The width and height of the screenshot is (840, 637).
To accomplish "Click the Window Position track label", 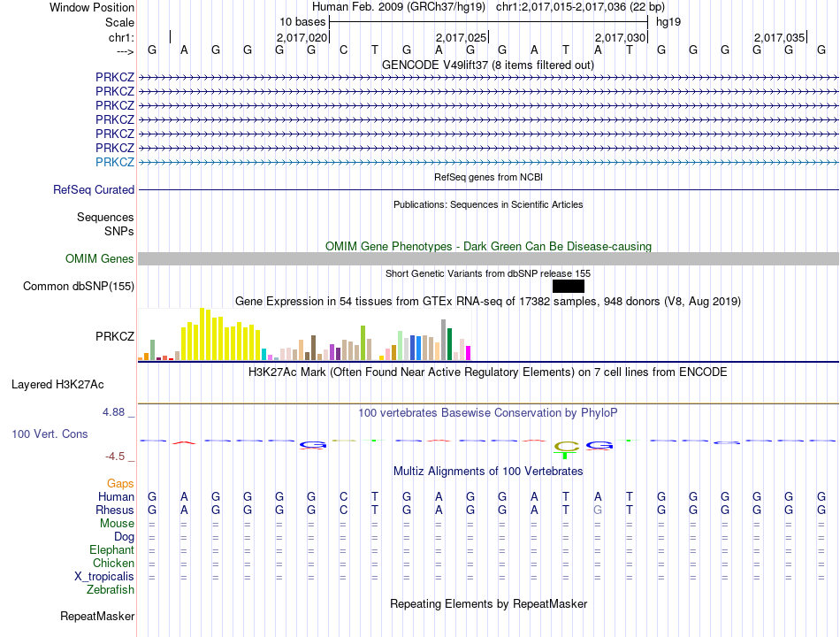I will [92, 7].
